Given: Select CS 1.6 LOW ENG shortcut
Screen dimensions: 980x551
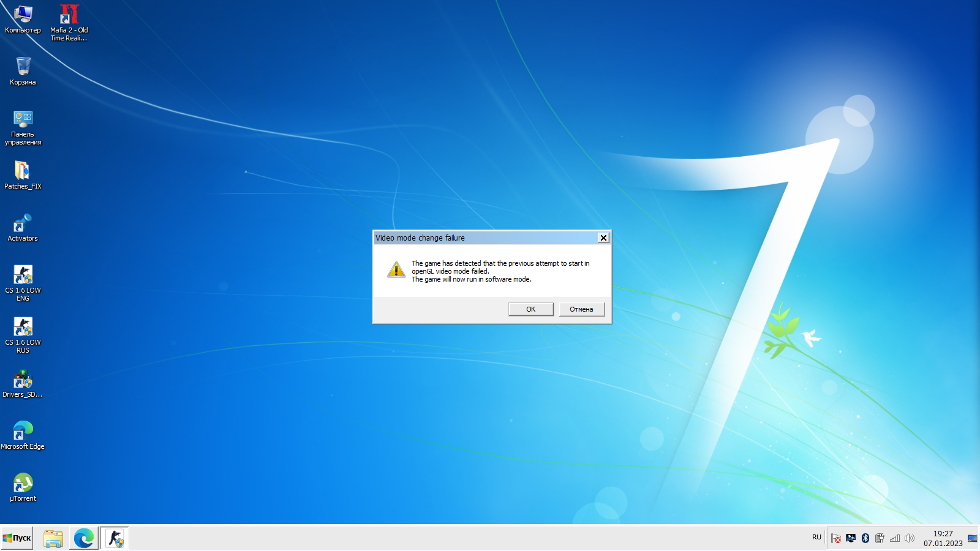Looking at the screenshot, I should click(23, 283).
